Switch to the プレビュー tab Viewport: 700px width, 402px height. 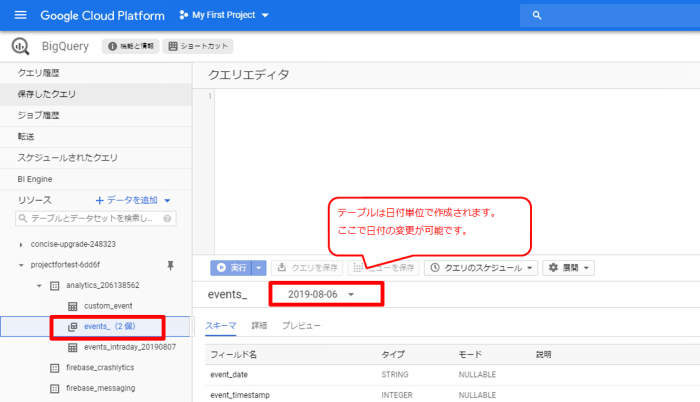coord(301,326)
